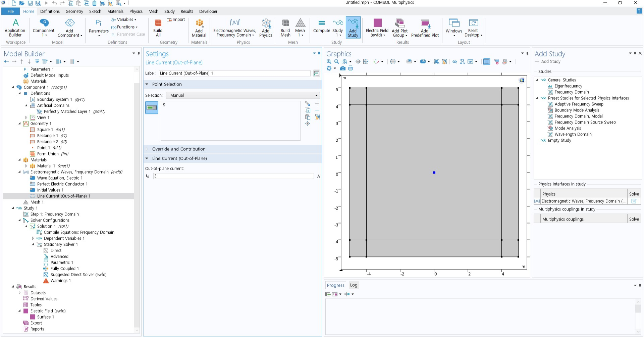Click the Label text field
Screen dimensions: 644x337
234,73
